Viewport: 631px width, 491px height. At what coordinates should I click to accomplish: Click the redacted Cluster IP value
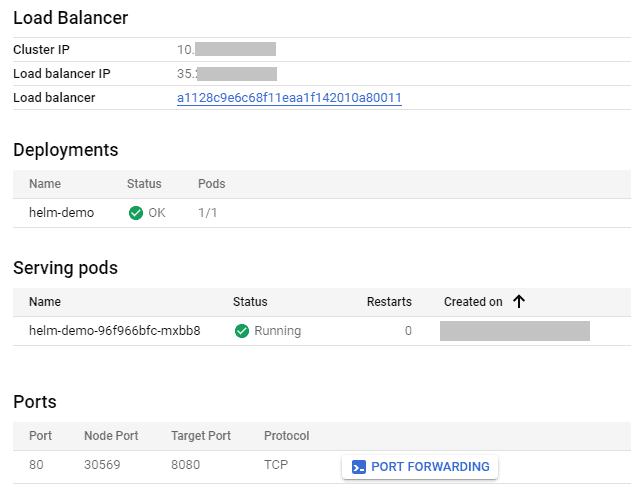pos(226,49)
